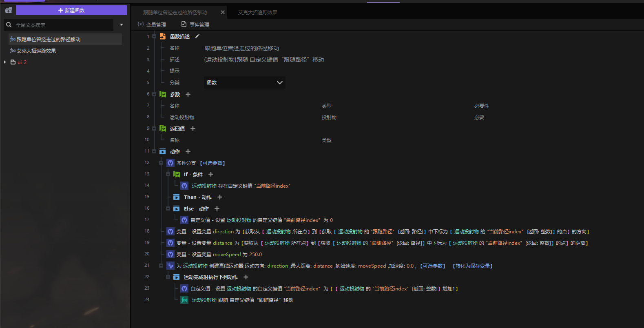
Task: Add a new parameter with 参数 plus
Action: [188, 94]
